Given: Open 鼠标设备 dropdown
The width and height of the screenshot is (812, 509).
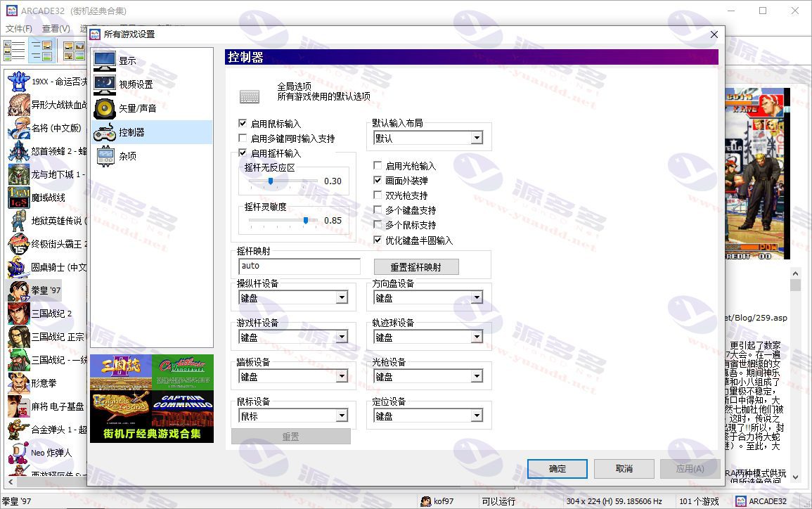Looking at the screenshot, I should pyautogui.click(x=293, y=415).
